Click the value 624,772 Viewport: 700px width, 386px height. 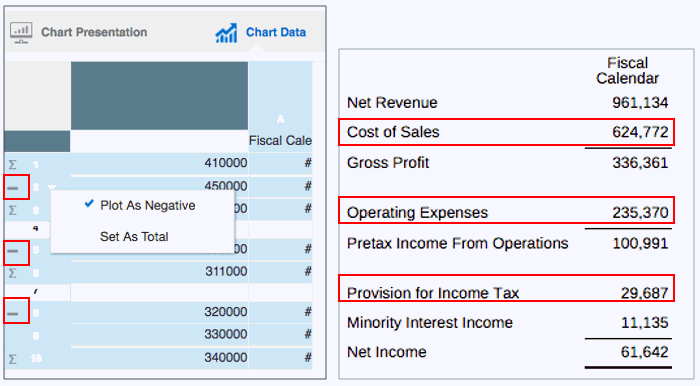pyautogui.click(x=640, y=132)
